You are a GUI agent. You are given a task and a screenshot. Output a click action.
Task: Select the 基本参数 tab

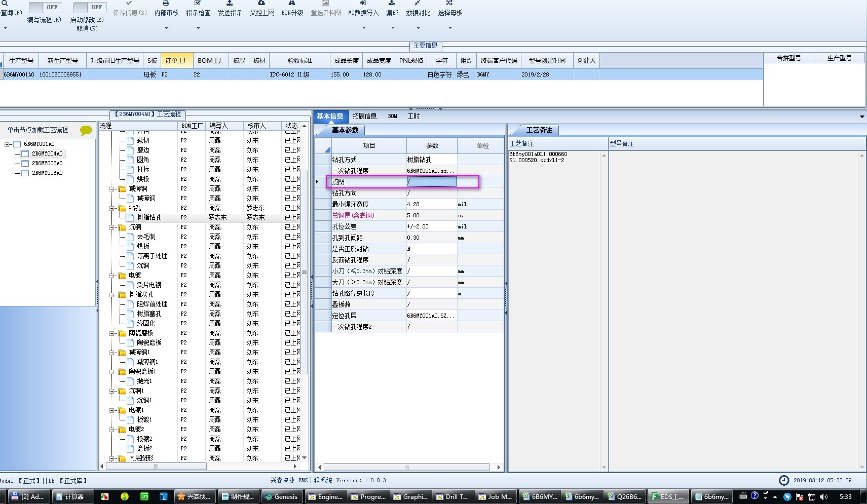[345, 130]
